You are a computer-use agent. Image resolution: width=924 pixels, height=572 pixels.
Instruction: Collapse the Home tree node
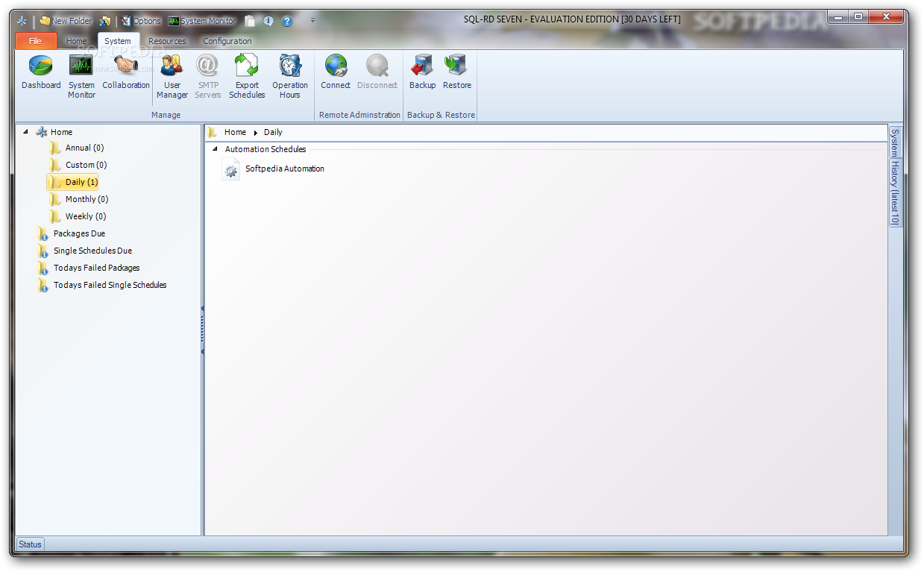25,131
